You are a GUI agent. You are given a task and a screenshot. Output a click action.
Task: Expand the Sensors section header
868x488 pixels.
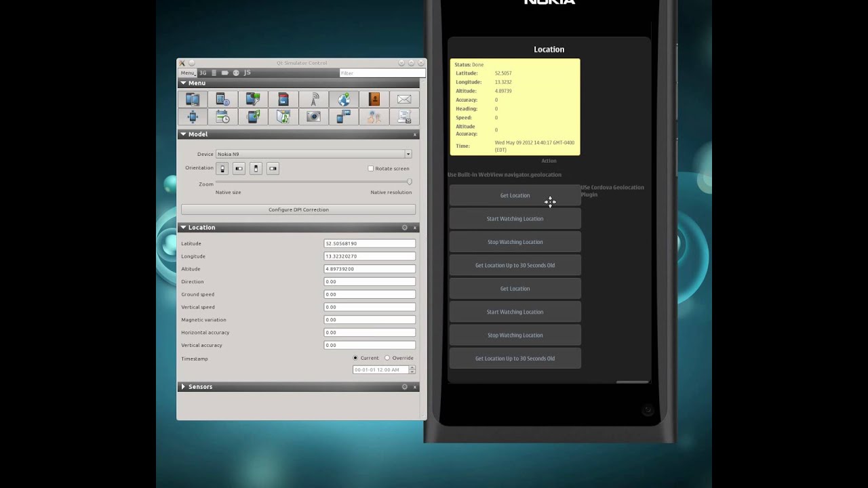tap(298, 386)
